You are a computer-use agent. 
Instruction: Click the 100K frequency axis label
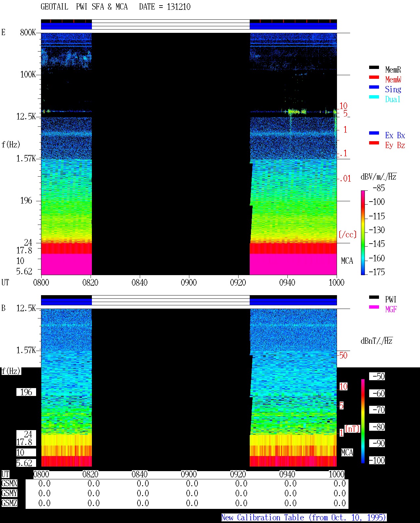pos(28,74)
